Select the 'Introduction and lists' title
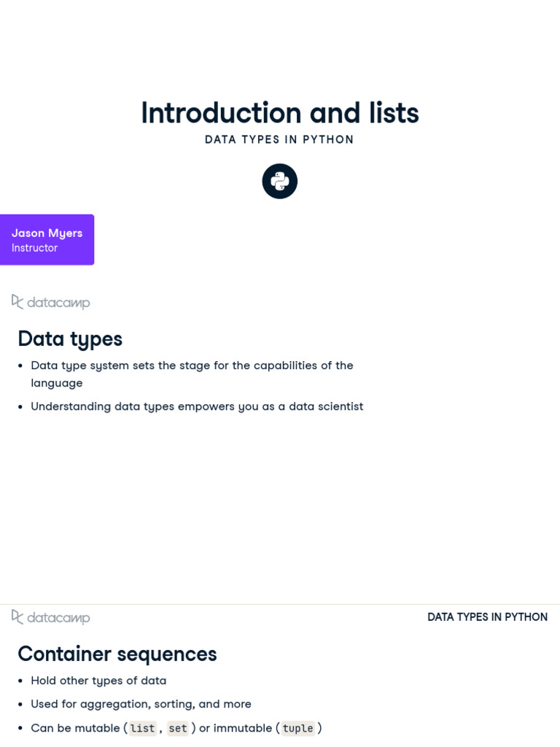560x747 pixels. point(280,113)
